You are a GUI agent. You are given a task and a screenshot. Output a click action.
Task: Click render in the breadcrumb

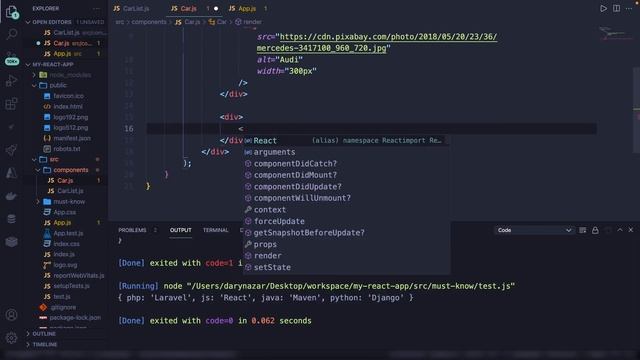tap(252, 22)
